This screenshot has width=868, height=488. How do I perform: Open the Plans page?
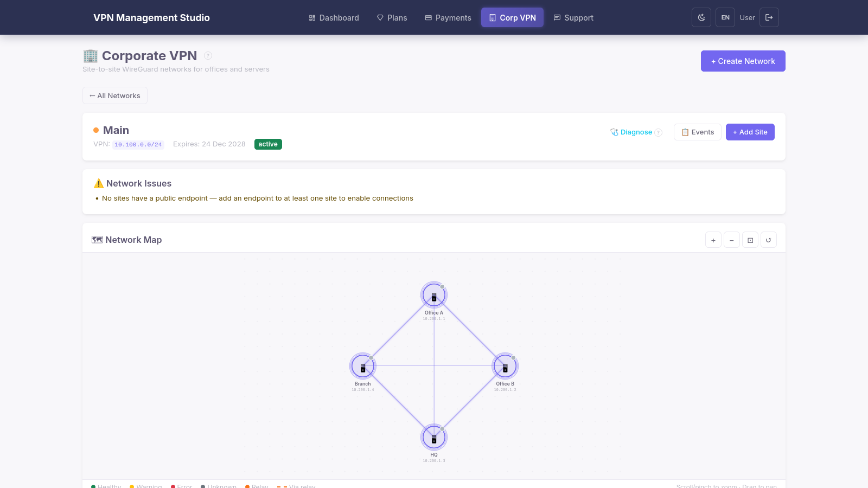tap(392, 18)
